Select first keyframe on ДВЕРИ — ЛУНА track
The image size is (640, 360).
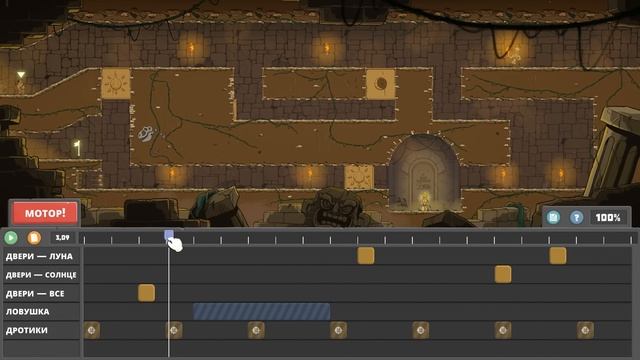click(366, 256)
